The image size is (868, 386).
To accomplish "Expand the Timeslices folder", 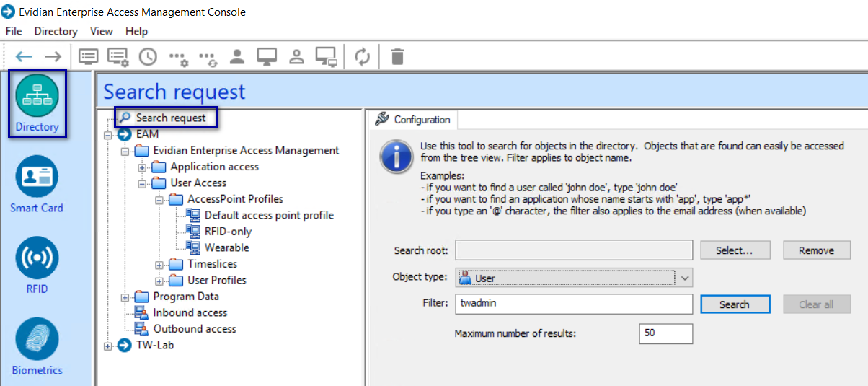I will click(x=159, y=264).
